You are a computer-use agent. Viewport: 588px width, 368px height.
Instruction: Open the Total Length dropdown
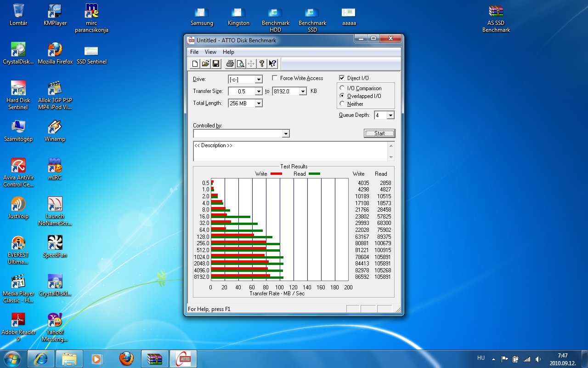click(259, 103)
